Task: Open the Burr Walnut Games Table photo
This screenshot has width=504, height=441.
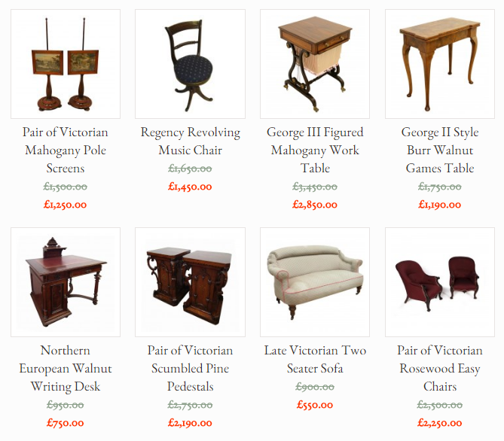Action: tap(440, 64)
